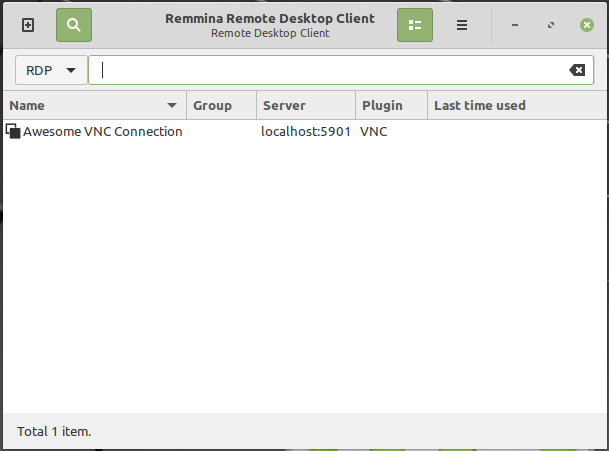Focus the quick connect input field
The width and height of the screenshot is (609, 451).
[341, 70]
